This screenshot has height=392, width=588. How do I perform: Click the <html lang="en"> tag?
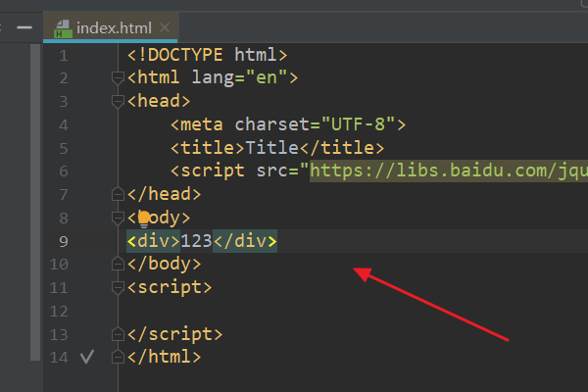213,77
